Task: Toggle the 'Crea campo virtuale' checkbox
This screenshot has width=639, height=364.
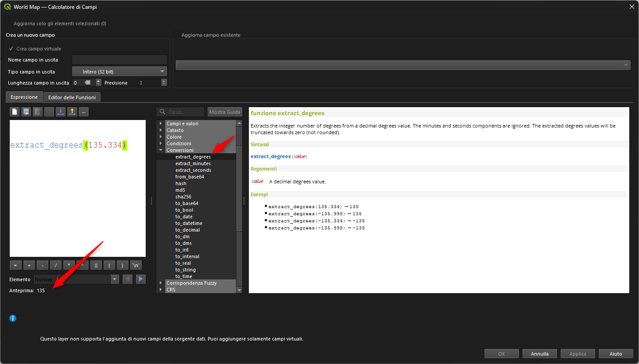Action: [11, 49]
